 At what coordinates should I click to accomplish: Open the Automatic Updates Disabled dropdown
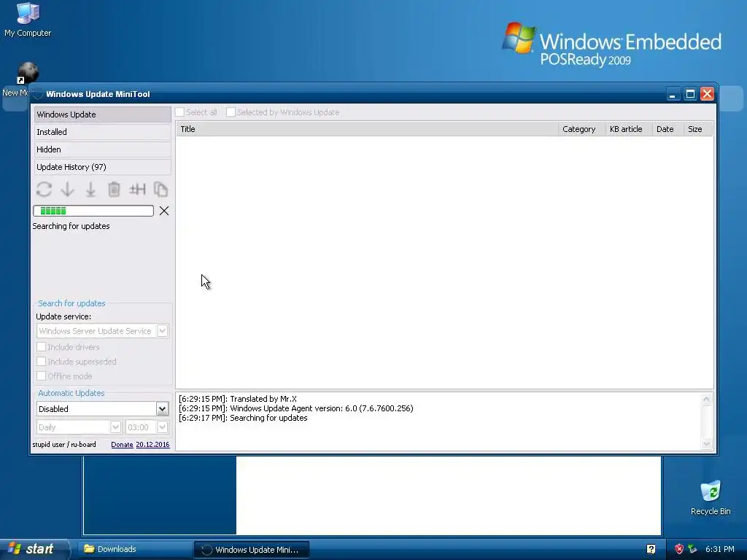pos(102,409)
